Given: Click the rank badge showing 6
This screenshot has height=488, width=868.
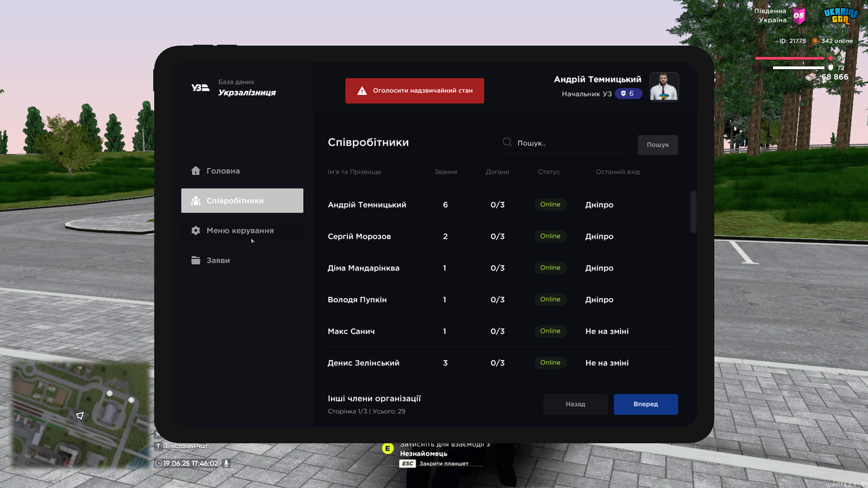Looking at the screenshot, I should tap(628, 94).
